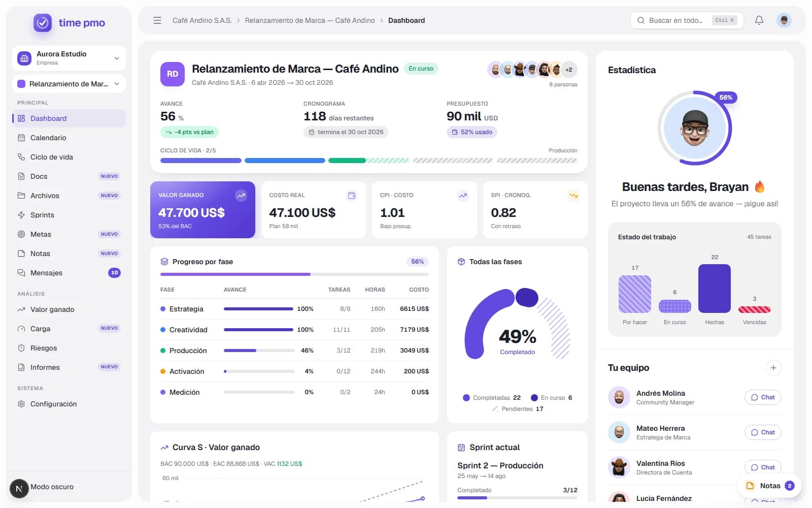Click Producción phase progress bar
The width and height of the screenshot is (812, 508).
click(x=259, y=351)
